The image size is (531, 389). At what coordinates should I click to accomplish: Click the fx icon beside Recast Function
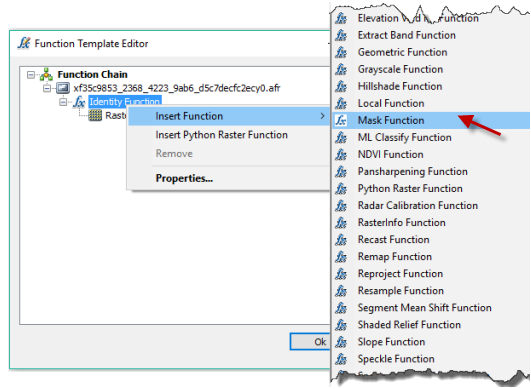click(x=341, y=240)
